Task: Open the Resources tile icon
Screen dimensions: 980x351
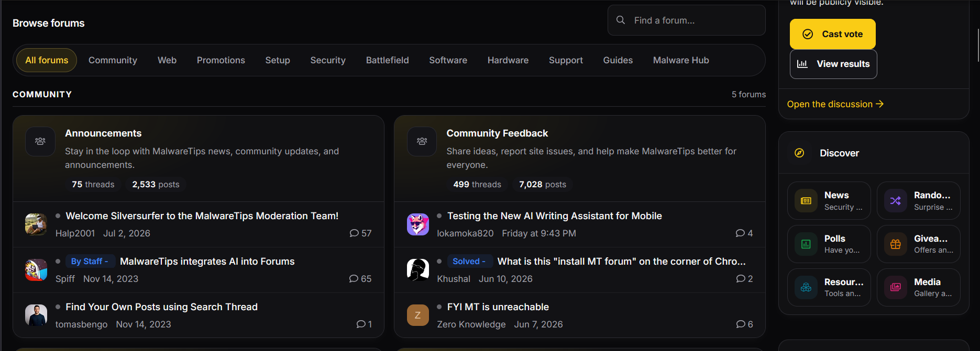Action: 806,287
